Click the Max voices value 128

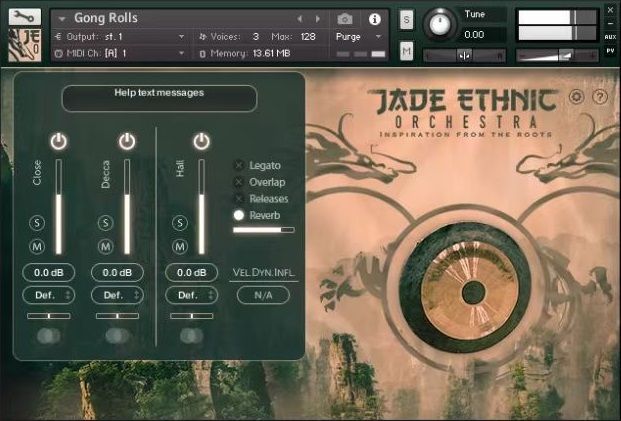click(x=308, y=37)
